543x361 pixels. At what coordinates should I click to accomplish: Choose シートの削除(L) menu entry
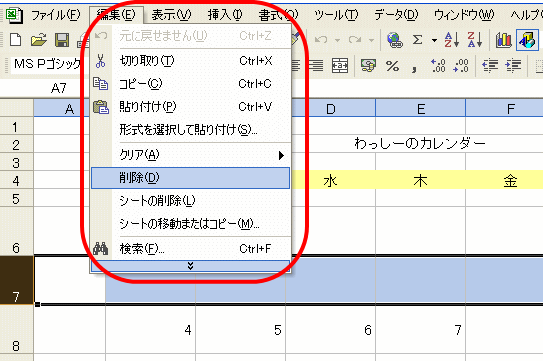tap(190, 201)
